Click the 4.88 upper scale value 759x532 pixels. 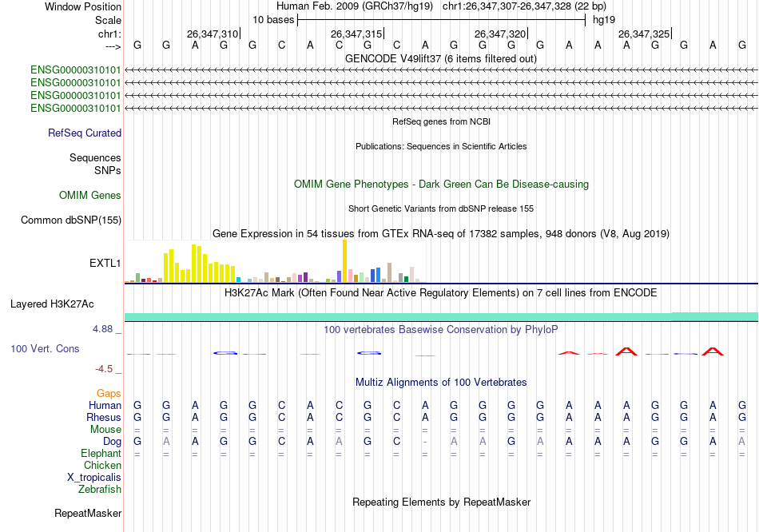tap(102, 329)
